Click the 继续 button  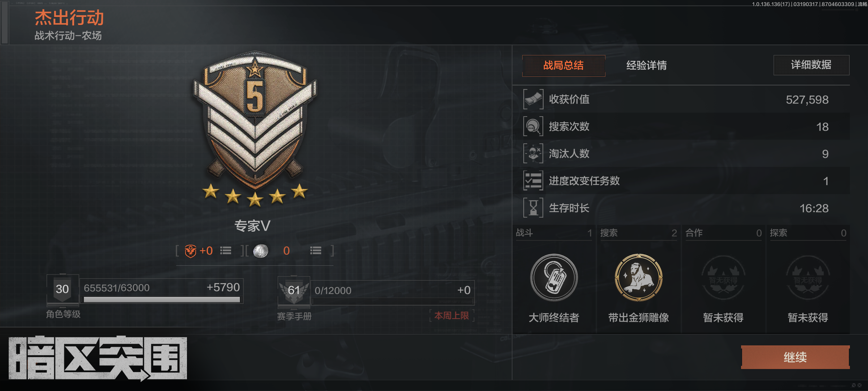click(x=795, y=357)
